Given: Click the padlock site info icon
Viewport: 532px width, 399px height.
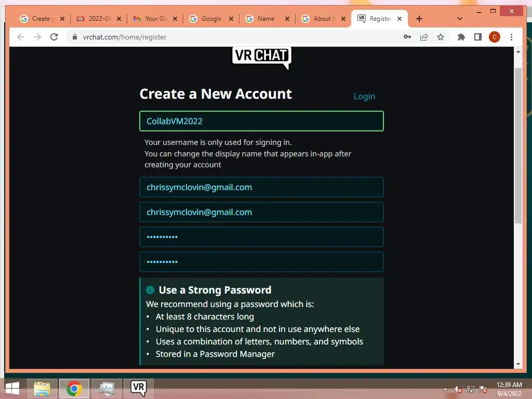Looking at the screenshot, I should click(x=75, y=37).
